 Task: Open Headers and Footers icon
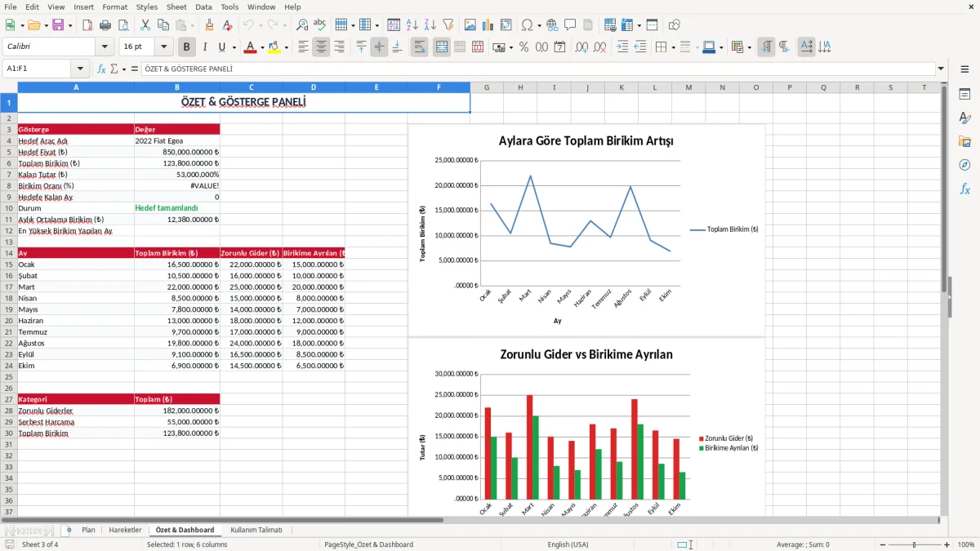(588, 25)
